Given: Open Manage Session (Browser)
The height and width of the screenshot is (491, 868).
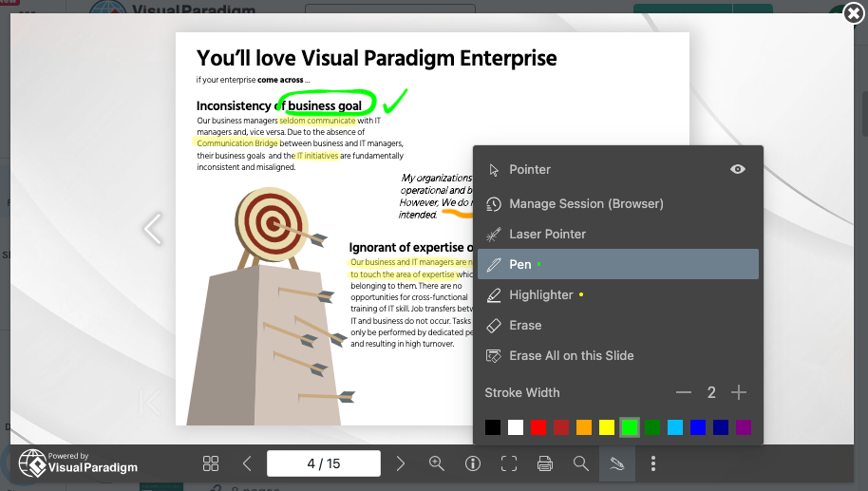Looking at the screenshot, I should [586, 203].
